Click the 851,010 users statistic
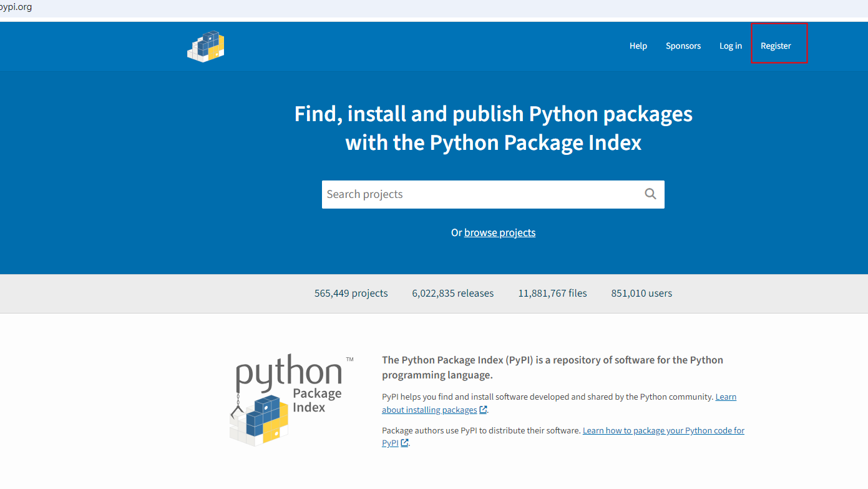Screen dimensions: 868x489 pyautogui.click(x=641, y=293)
